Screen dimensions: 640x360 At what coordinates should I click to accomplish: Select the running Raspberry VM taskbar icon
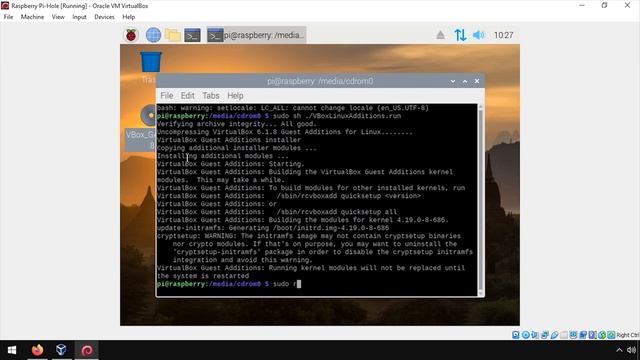point(87,350)
